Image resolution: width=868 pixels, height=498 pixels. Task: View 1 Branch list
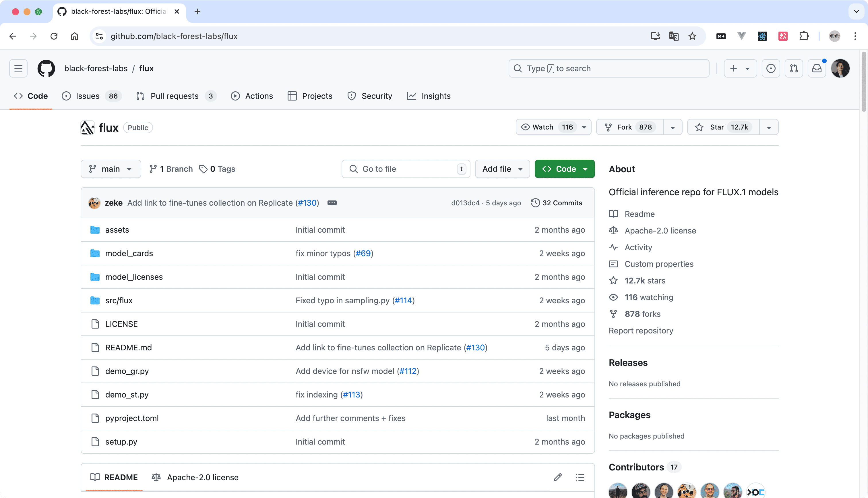tap(171, 169)
